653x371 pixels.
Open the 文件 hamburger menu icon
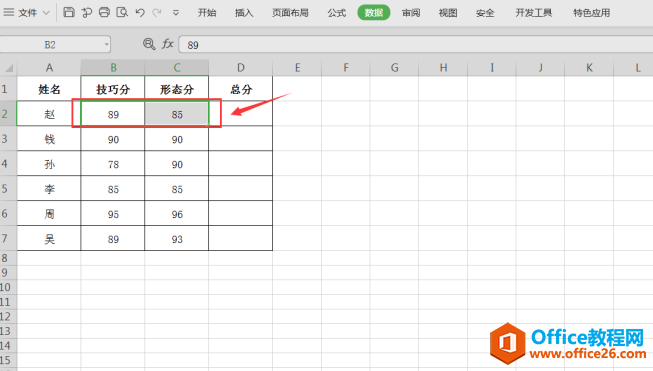coord(8,12)
